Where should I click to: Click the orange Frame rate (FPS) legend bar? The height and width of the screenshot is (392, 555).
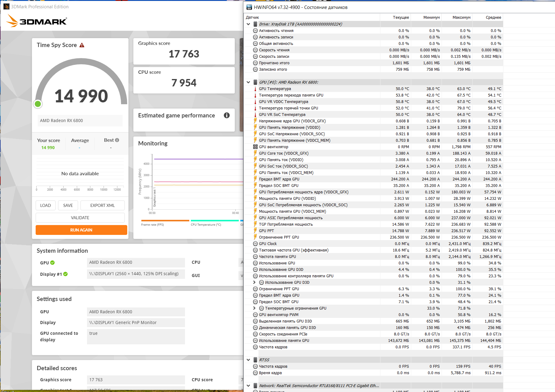[x=165, y=220]
